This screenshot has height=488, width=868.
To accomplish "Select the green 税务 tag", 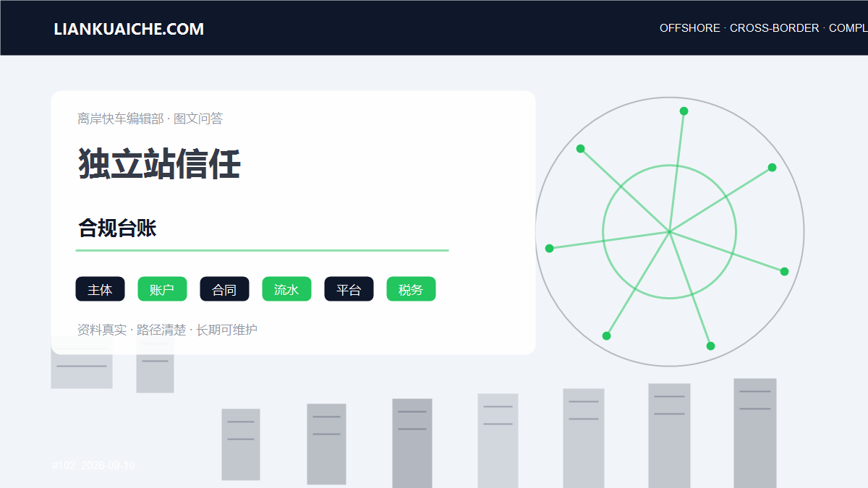I will click(x=411, y=289).
